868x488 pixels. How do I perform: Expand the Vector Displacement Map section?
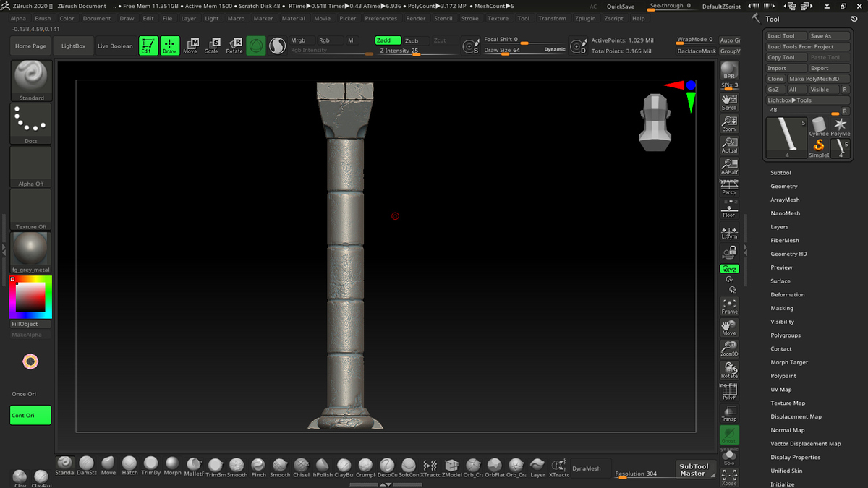point(806,444)
